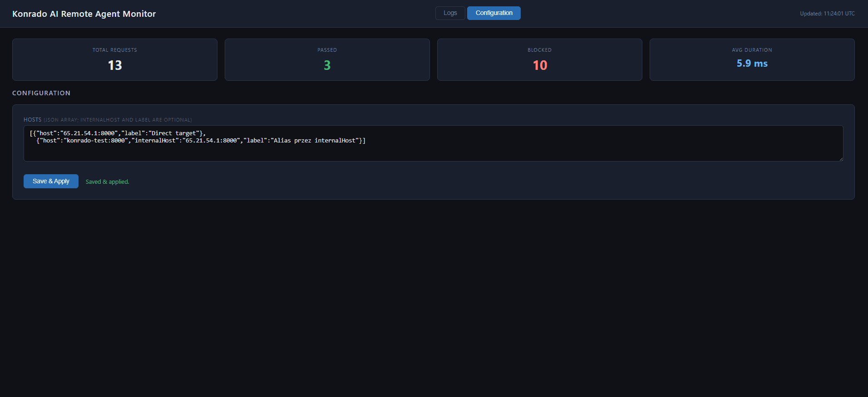The width and height of the screenshot is (868, 397).
Task: Click the 'Saved & applied.' status message
Action: (108, 181)
